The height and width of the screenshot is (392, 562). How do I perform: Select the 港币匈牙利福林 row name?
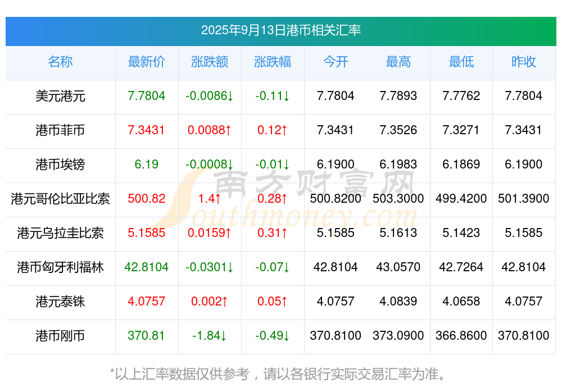coord(60,267)
